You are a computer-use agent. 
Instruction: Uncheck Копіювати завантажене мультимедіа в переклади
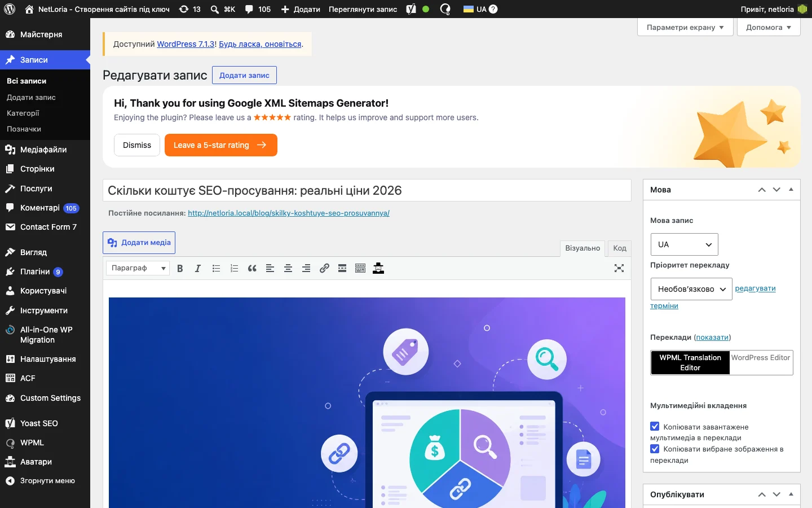tap(655, 427)
